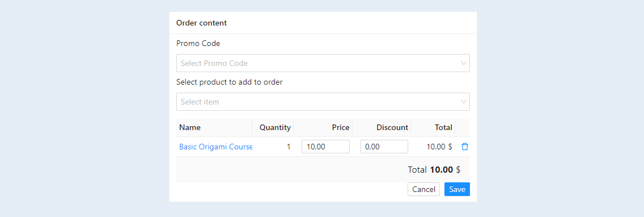This screenshot has width=644, height=217.
Task: Click the Order content heading
Action: (x=201, y=23)
